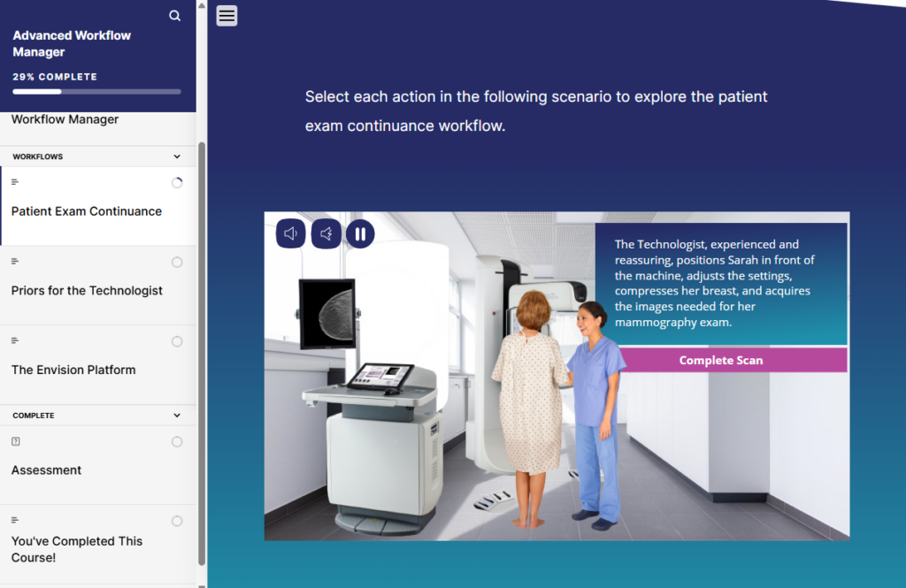The image size is (906, 588).
Task: Open the Priors for the Technologist lesson
Action: pyautogui.click(x=98, y=286)
